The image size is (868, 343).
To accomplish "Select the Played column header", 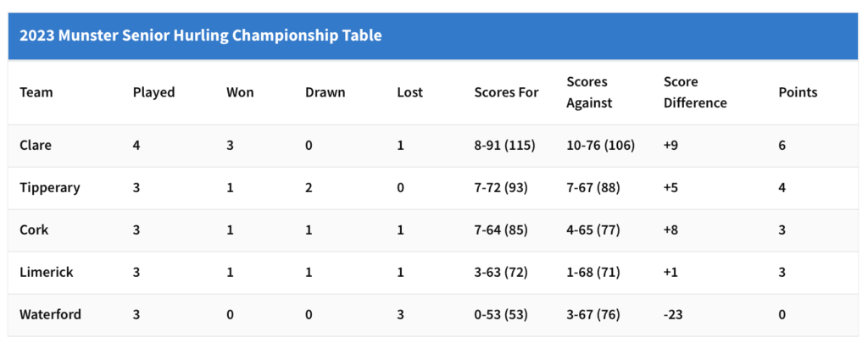I will 153,92.
